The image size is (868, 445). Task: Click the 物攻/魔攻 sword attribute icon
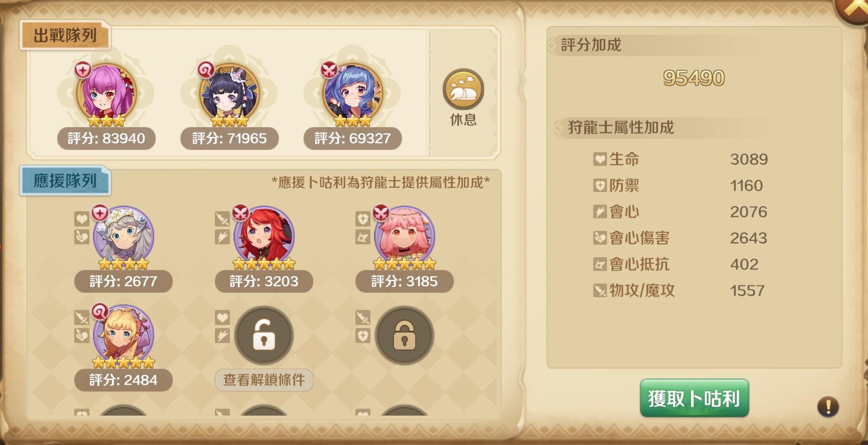click(600, 290)
